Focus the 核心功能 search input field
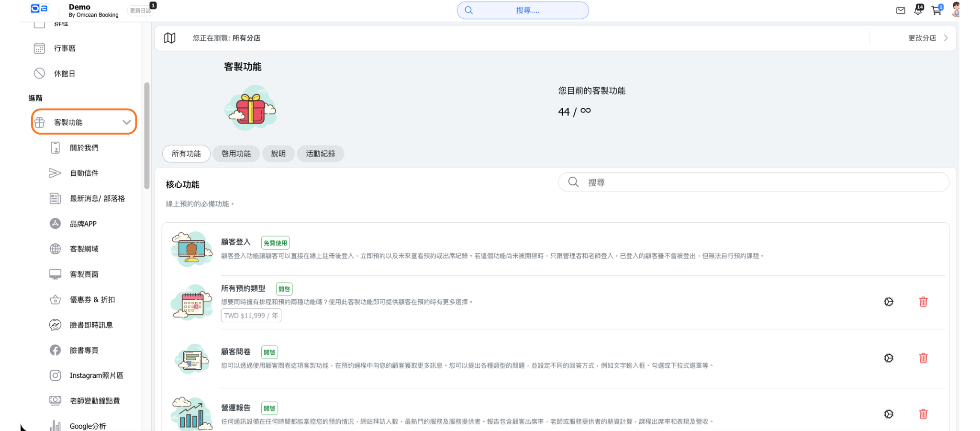980x431 pixels. click(x=761, y=182)
